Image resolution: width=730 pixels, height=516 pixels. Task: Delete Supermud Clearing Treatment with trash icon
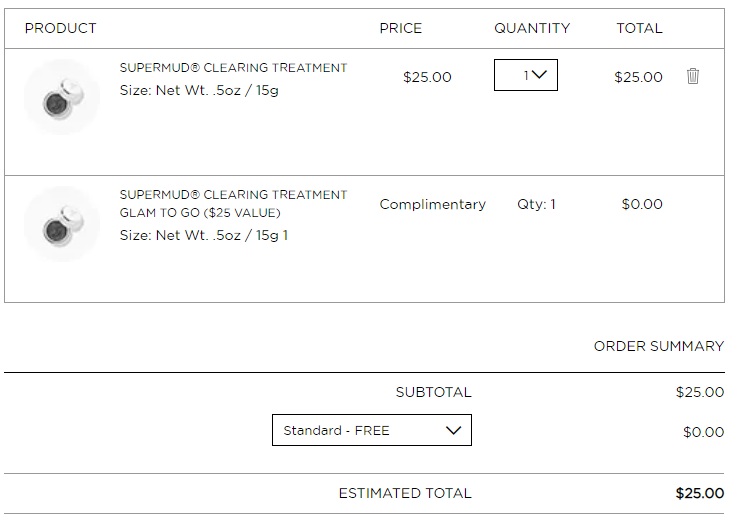pyautogui.click(x=692, y=76)
